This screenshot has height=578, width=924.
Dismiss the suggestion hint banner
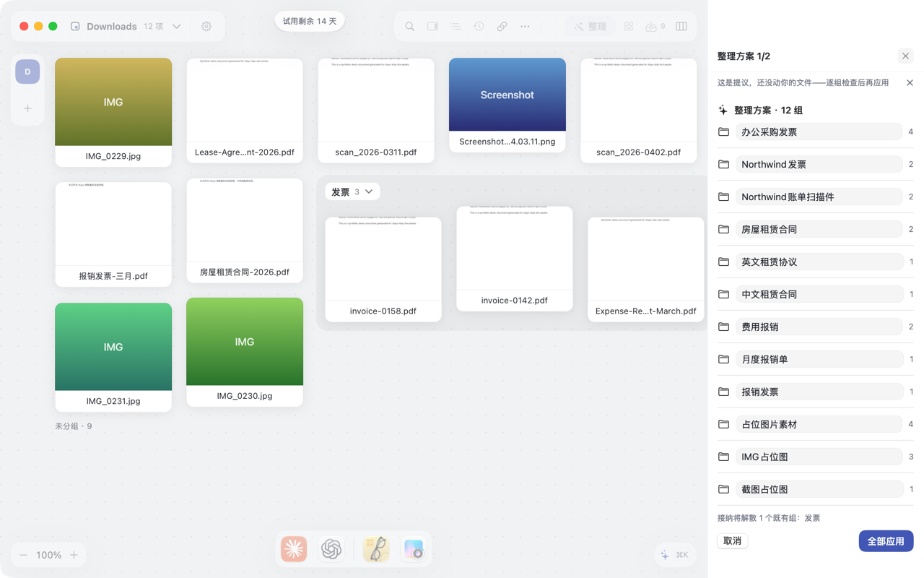[x=910, y=83]
